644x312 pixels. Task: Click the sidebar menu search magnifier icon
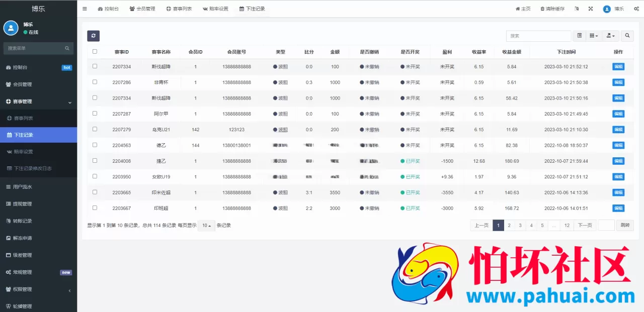67,48
